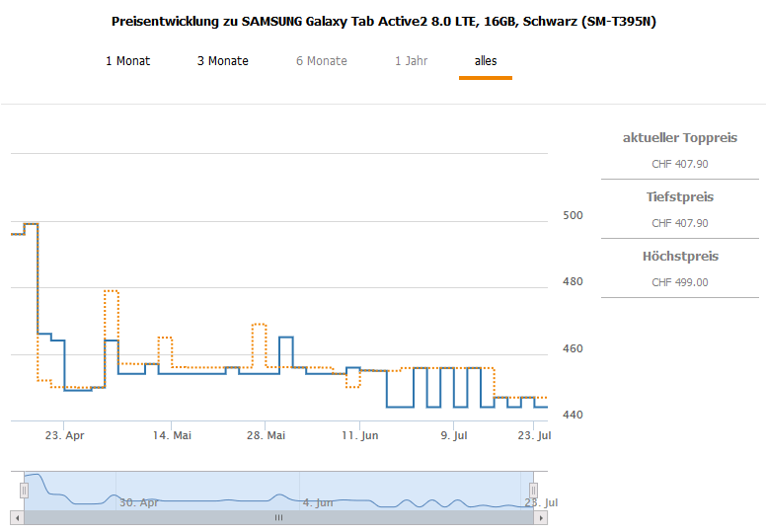Click the navigator right scroll arrow
The image size is (766, 532).
(x=541, y=517)
